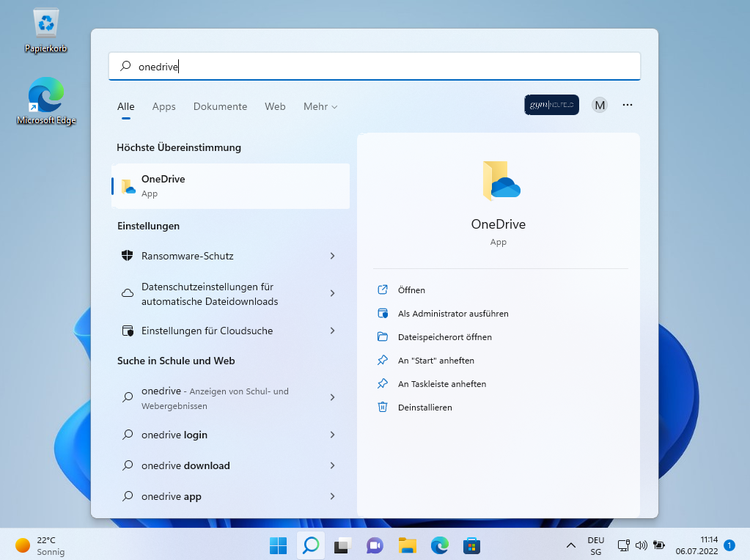This screenshot has height=560, width=750.
Task: Expand the Mehr dropdown filter
Action: [320, 106]
